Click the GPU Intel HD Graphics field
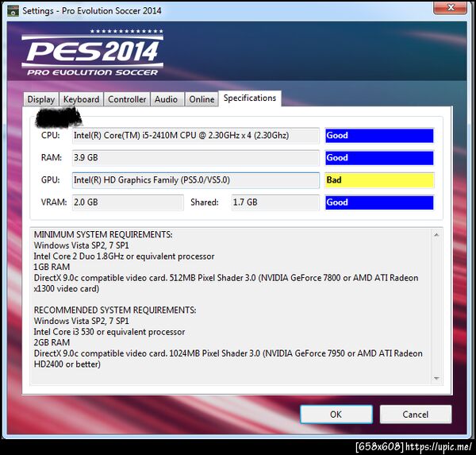The width and height of the screenshot is (476, 455). point(195,180)
